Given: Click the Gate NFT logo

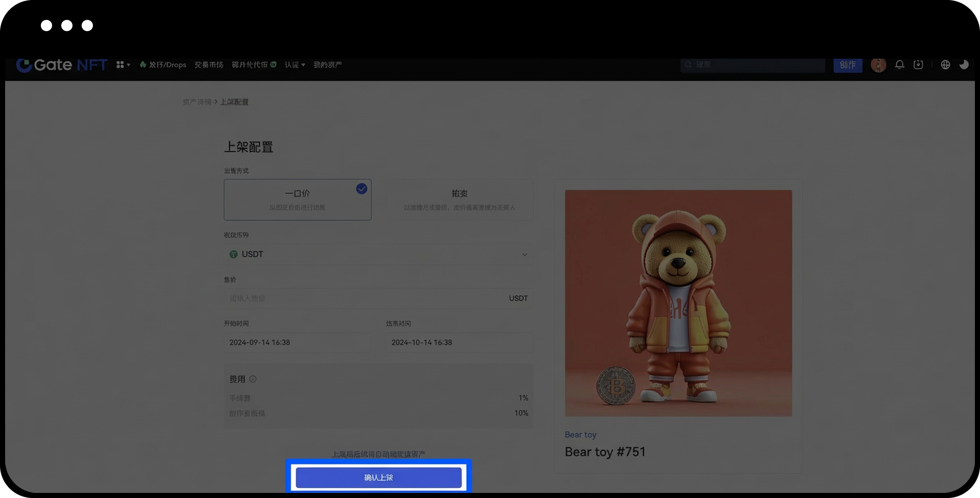Looking at the screenshot, I should coord(62,65).
